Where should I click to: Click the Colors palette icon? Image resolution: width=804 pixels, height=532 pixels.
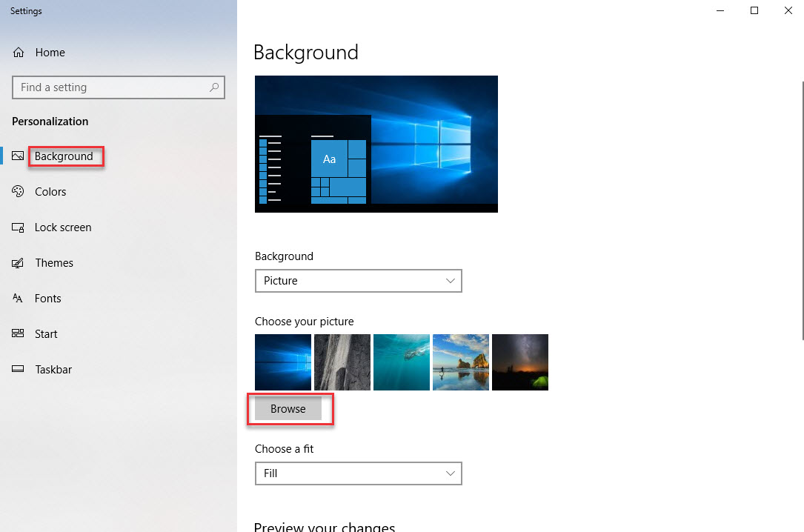tap(19, 192)
